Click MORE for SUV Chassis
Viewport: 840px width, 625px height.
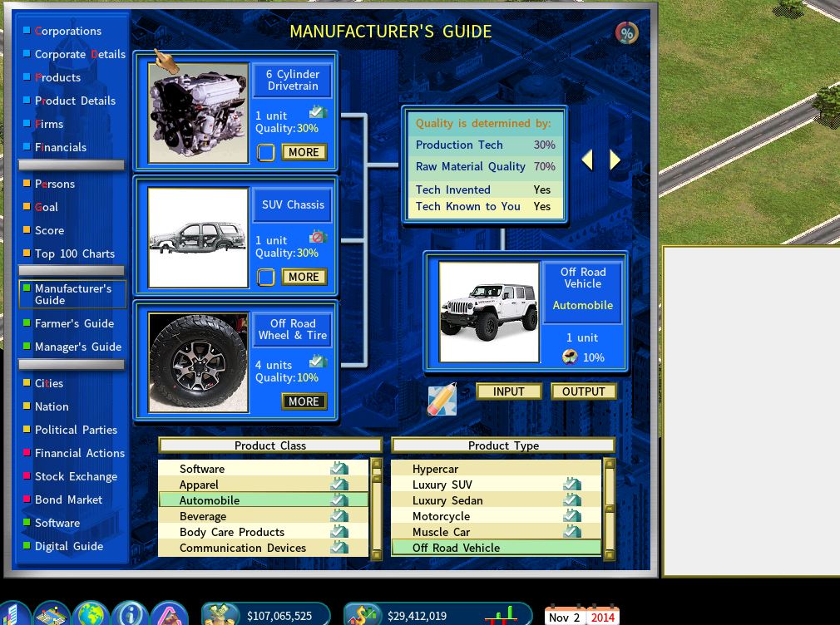tap(304, 277)
